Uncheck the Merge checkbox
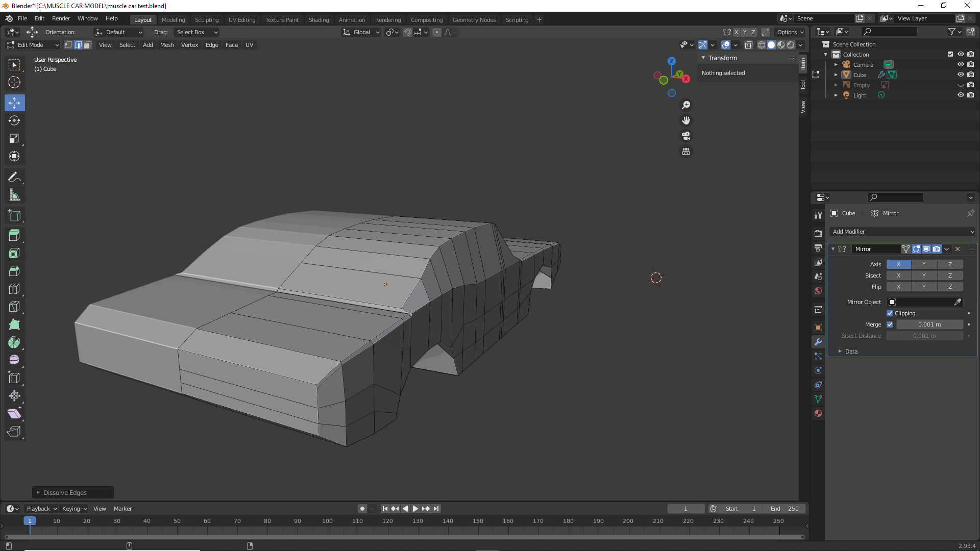Image resolution: width=980 pixels, height=551 pixels. coord(890,324)
